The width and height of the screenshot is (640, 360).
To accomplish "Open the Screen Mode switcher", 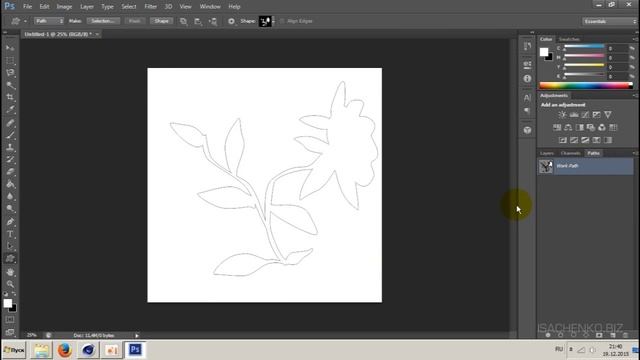I will coord(10,332).
